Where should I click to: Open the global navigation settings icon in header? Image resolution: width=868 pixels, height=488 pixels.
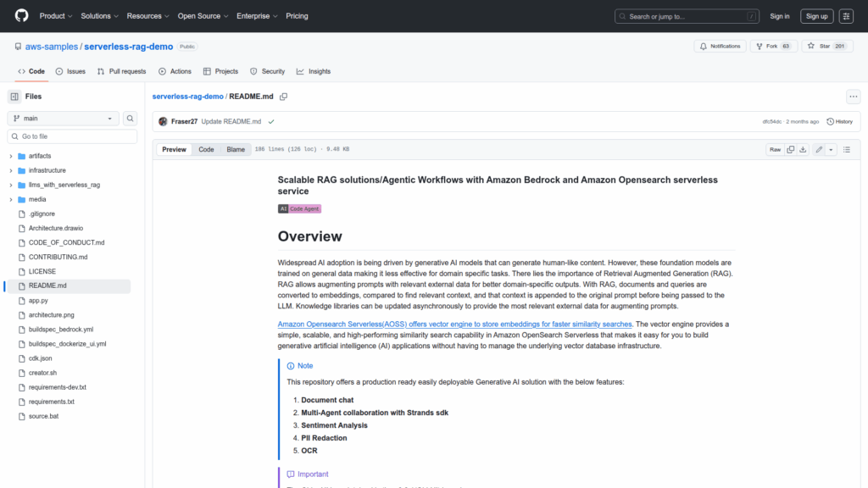[x=846, y=16]
